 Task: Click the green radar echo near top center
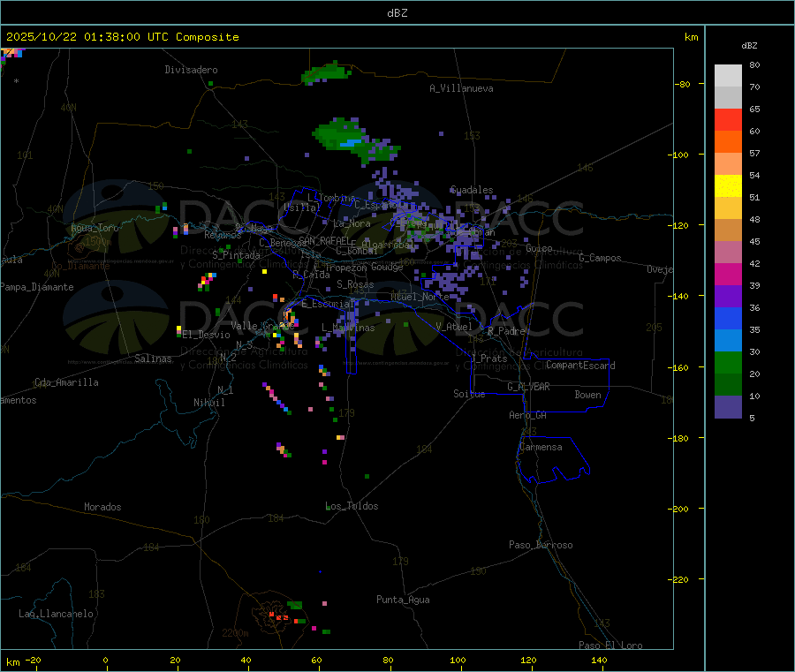[326, 72]
